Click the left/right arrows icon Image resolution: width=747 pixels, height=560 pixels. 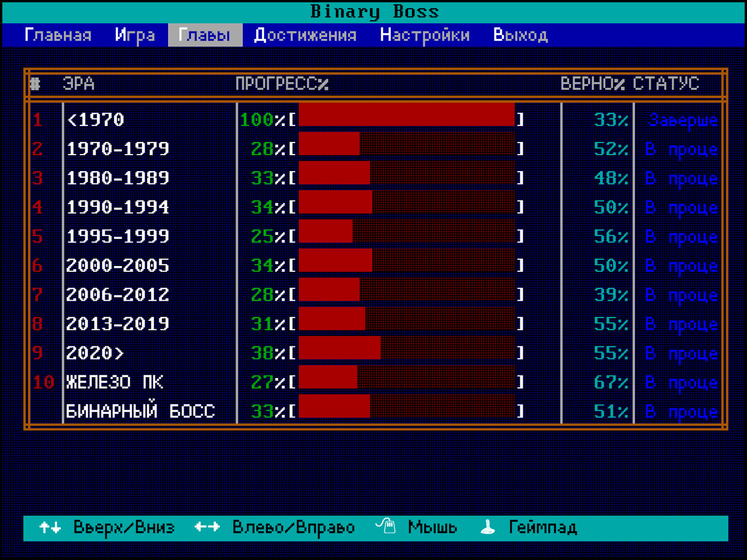coord(207,528)
